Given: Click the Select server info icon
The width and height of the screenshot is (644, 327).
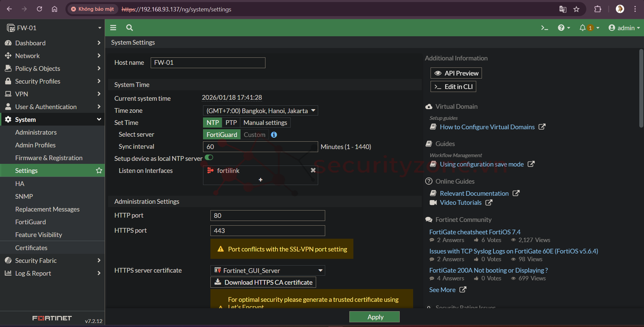Looking at the screenshot, I should coord(274,135).
